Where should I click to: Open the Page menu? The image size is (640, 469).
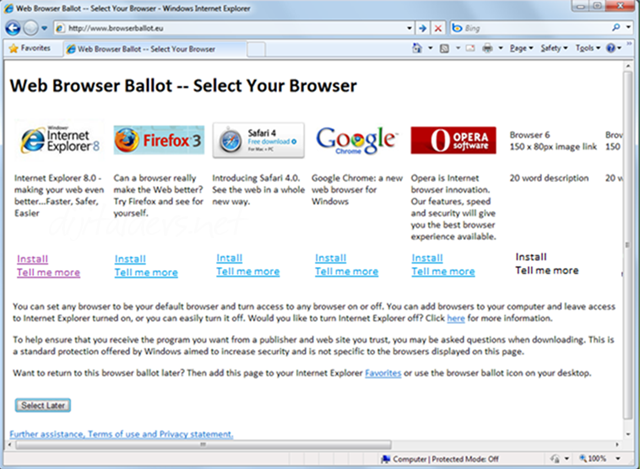[x=521, y=48]
